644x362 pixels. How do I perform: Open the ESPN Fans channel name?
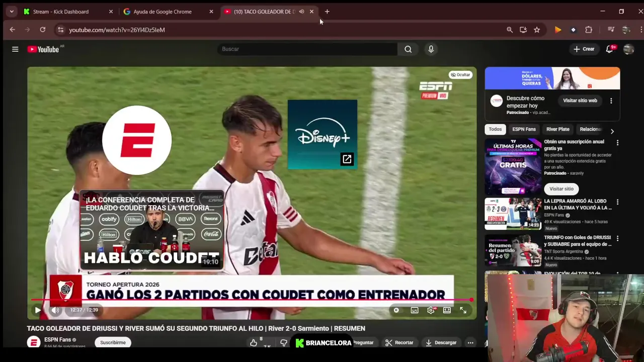57,339
